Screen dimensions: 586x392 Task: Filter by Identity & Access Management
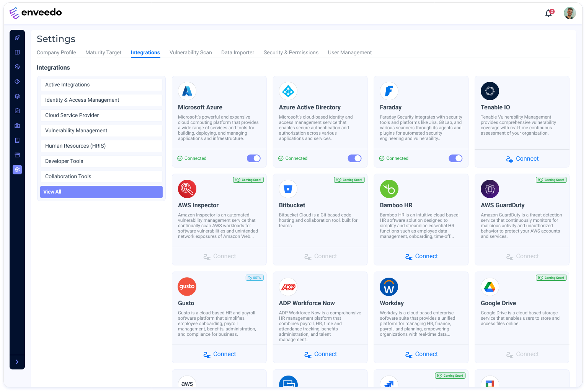(x=101, y=100)
